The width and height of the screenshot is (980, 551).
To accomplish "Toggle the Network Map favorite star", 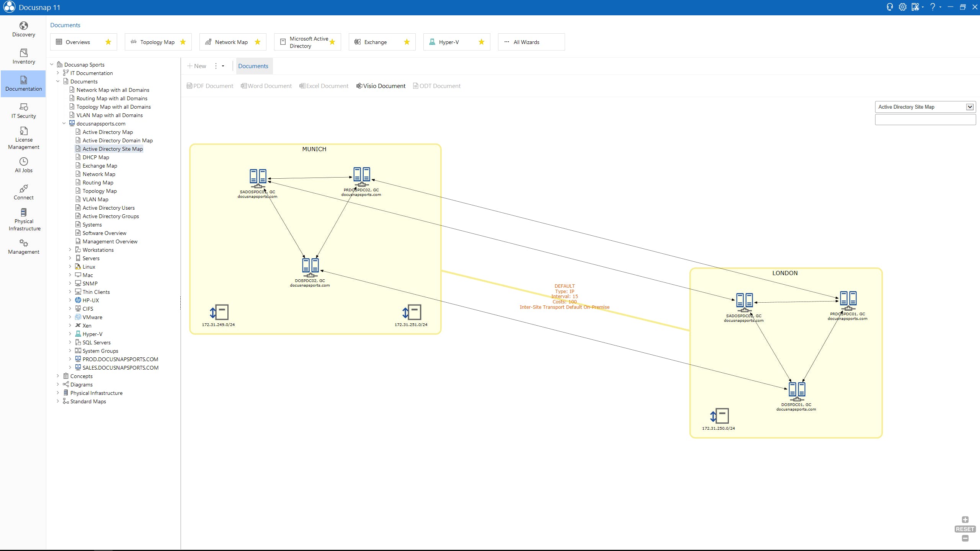I will pyautogui.click(x=258, y=42).
